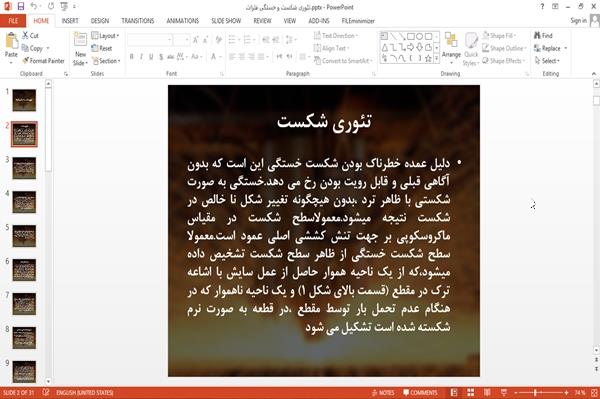Open the font size combo box
The image size is (600, 399).
pyautogui.click(x=181, y=40)
